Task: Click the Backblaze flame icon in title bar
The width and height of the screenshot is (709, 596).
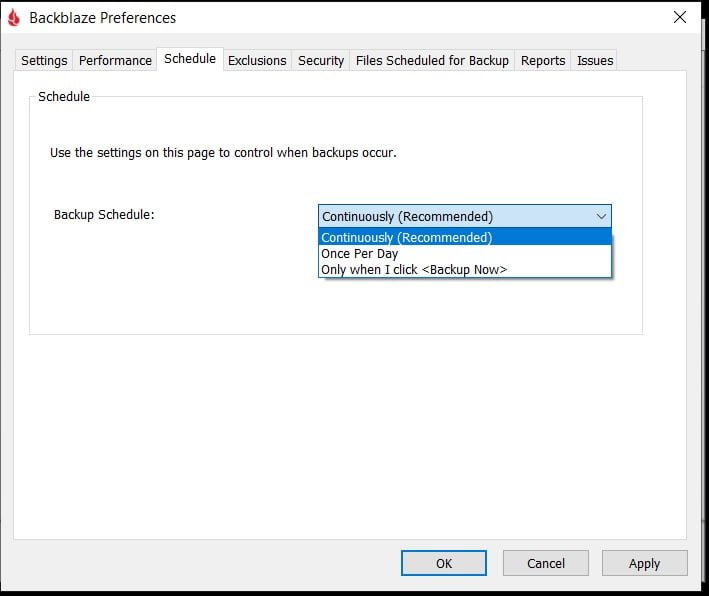Action: pyautogui.click(x=14, y=18)
